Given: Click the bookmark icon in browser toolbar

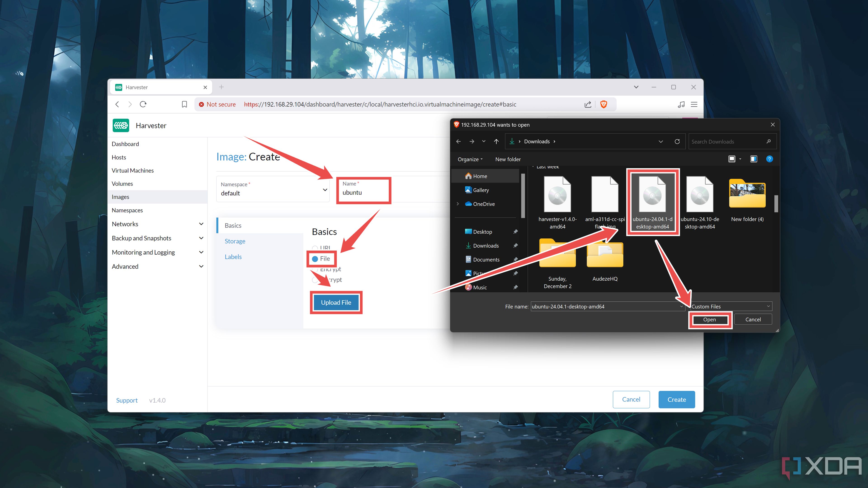Looking at the screenshot, I should pos(184,104).
